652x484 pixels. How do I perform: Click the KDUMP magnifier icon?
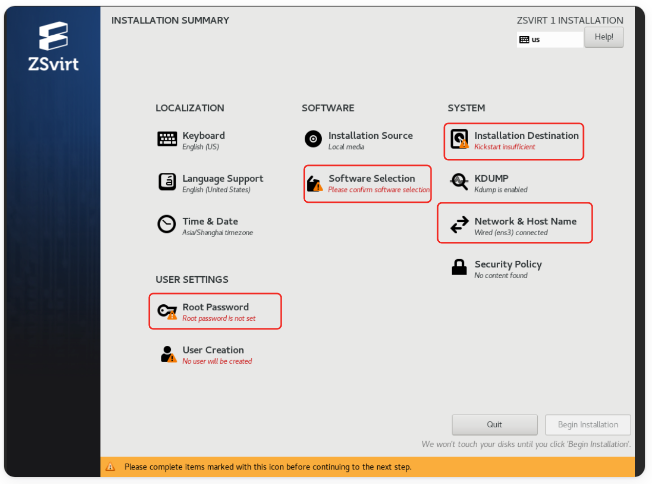(x=459, y=182)
